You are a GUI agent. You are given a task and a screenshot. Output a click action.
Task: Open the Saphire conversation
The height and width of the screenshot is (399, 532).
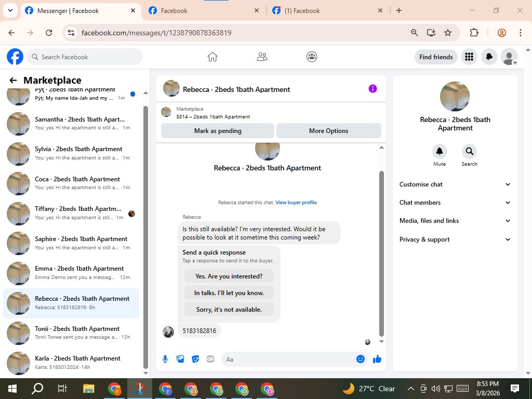pos(71,243)
